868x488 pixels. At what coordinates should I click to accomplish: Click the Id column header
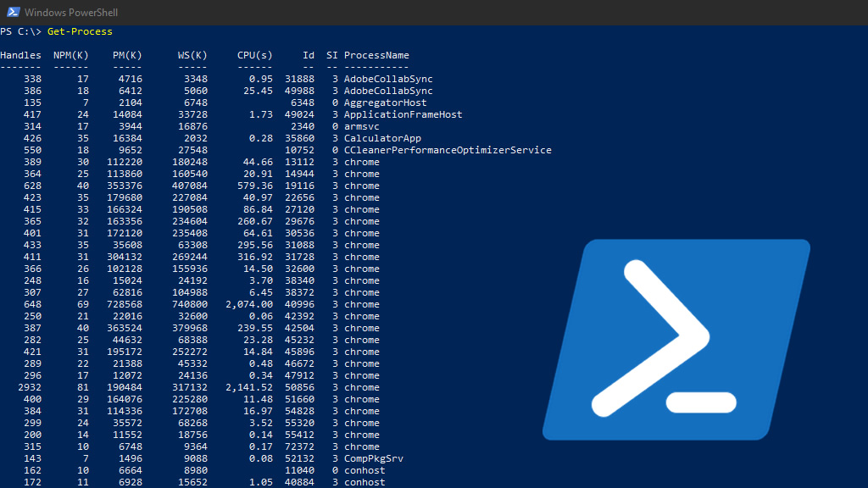pos(309,55)
